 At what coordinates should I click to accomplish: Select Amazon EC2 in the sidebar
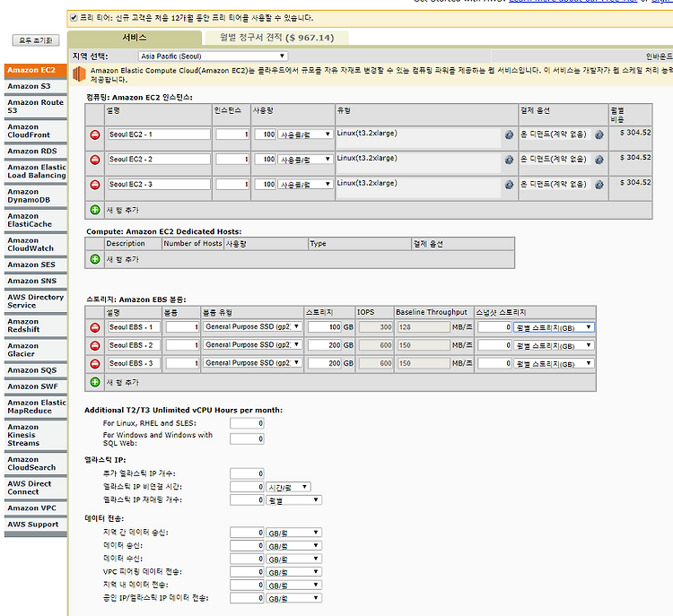point(36,70)
